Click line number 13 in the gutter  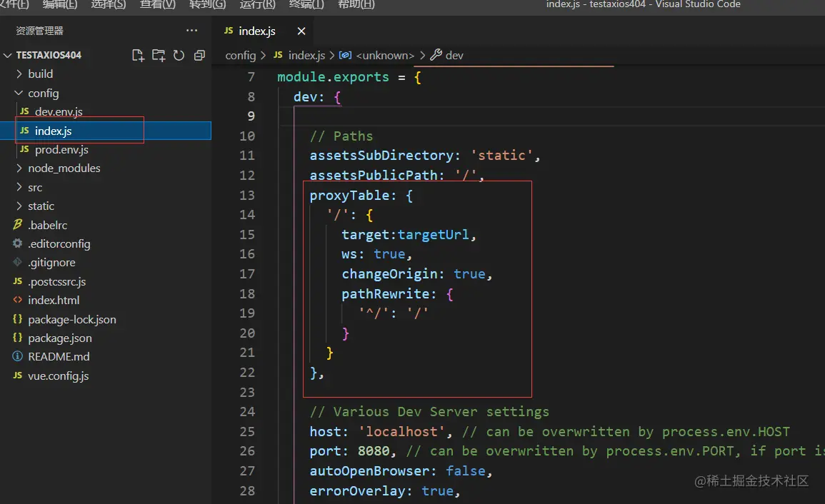point(246,195)
